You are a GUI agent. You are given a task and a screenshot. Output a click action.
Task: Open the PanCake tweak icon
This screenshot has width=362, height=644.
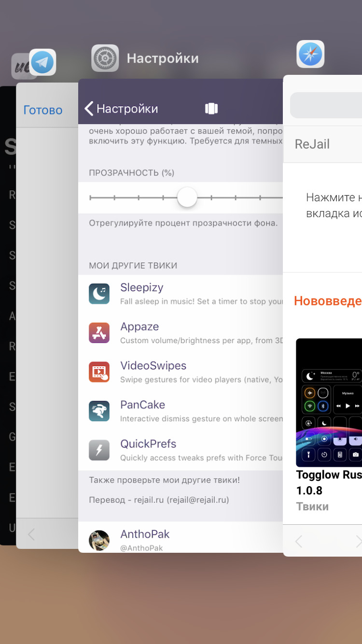coord(99,411)
